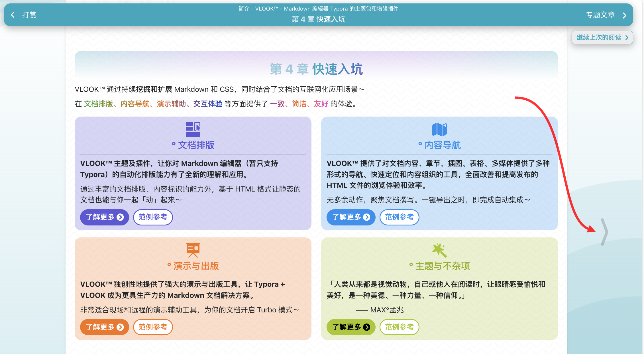The height and width of the screenshot is (354, 644).
Task: Click 范例参考 in the green 主题与不杂项 card
Action: pyautogui.click(x=399, y=327)
